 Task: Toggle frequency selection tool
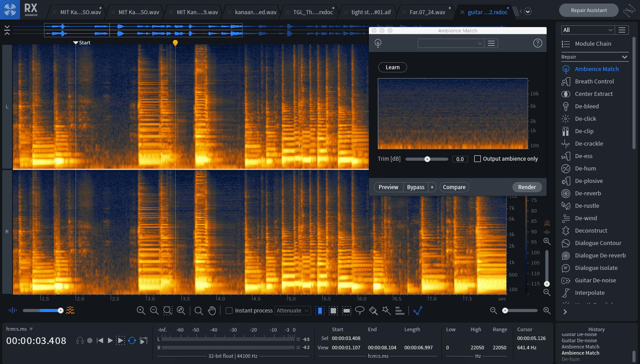click(347, 310)
